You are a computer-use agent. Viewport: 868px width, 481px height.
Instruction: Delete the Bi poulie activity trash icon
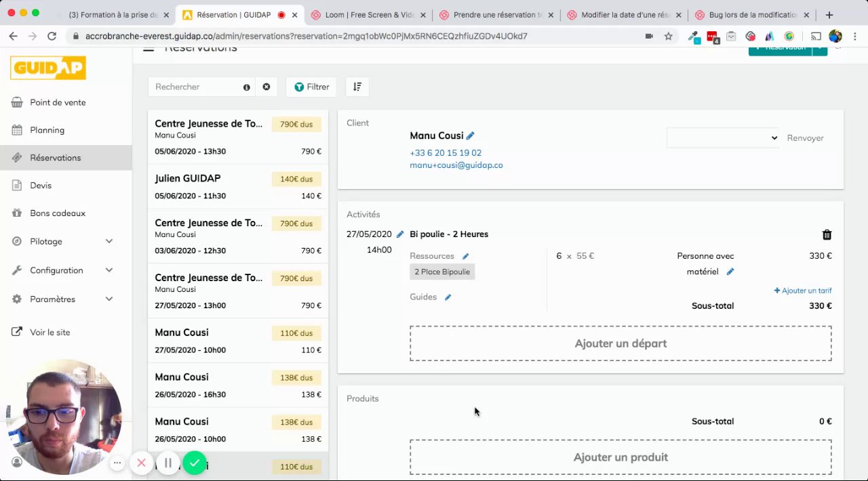(x=827, y=235)
